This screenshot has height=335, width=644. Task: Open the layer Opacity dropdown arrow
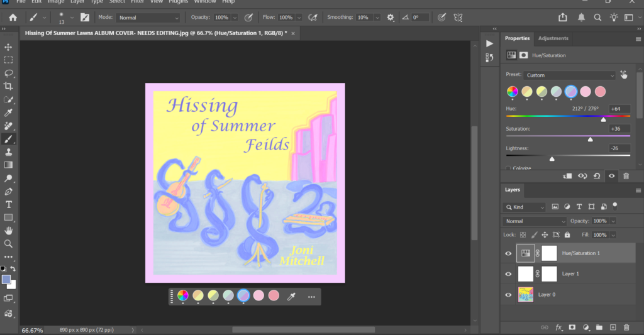[x=613, y=221]
